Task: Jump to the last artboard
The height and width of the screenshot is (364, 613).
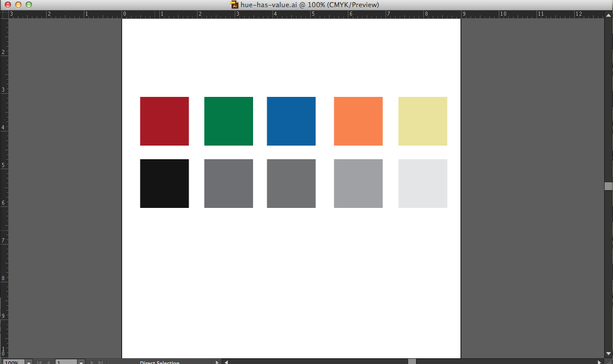Action: coord(101,362)
